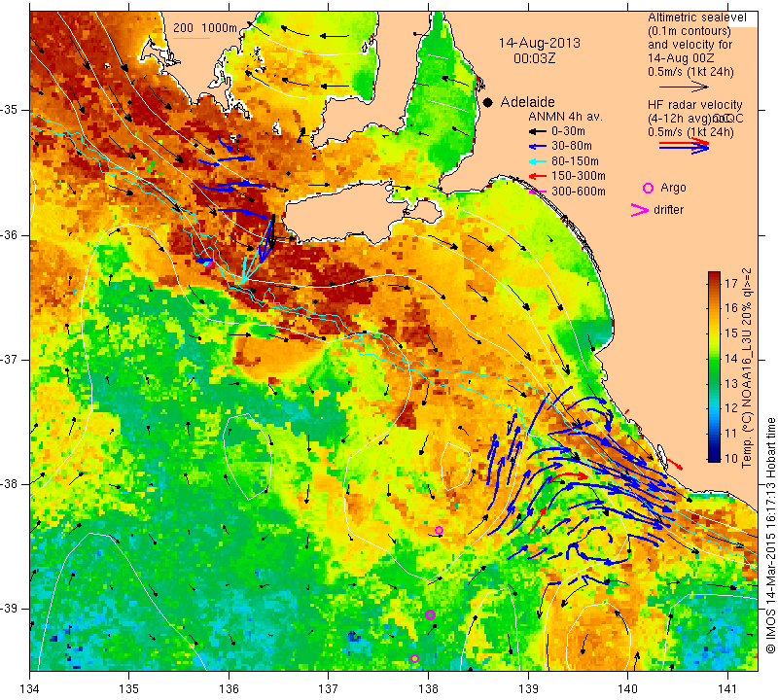
Task: Click the date text 14-Aug-2013
Action: tap(540, 43)
